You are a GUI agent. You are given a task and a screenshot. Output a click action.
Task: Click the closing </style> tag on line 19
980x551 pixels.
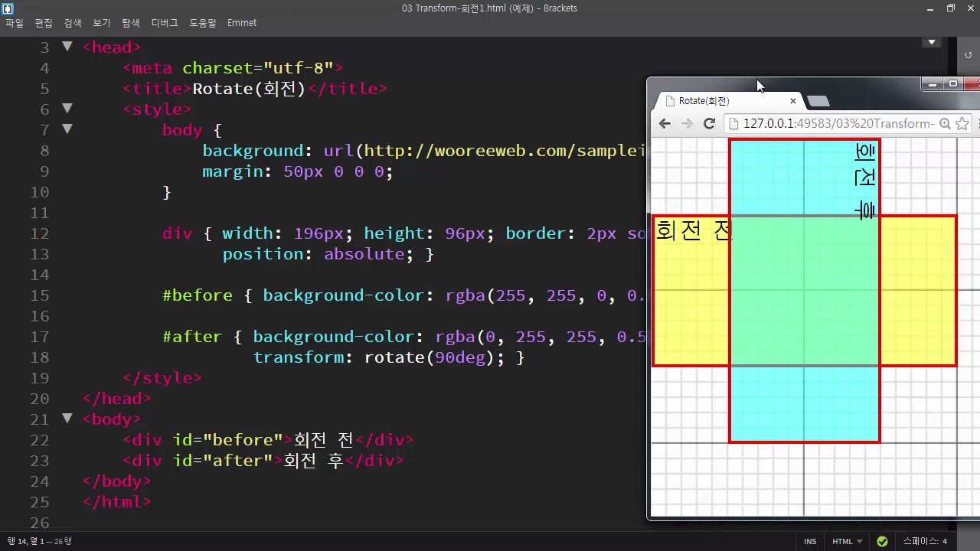[x=162, y=378]
